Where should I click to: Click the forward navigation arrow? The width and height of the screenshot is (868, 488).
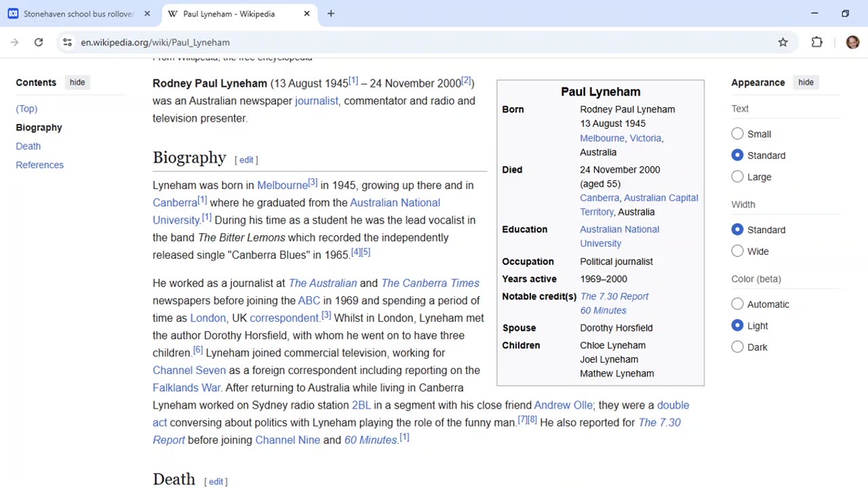(14, 42)
